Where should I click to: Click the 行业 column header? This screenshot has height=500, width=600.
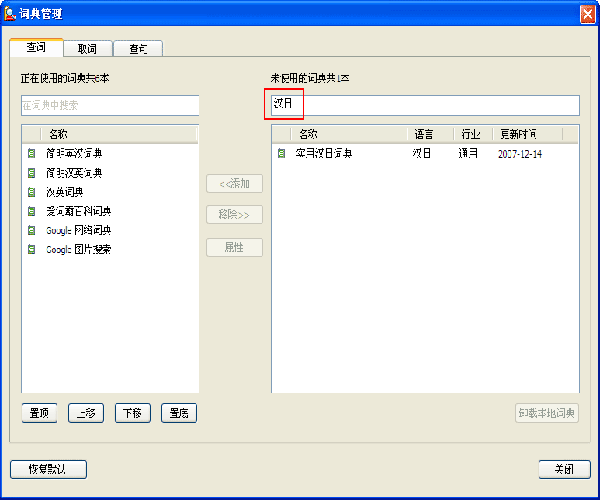473,134
